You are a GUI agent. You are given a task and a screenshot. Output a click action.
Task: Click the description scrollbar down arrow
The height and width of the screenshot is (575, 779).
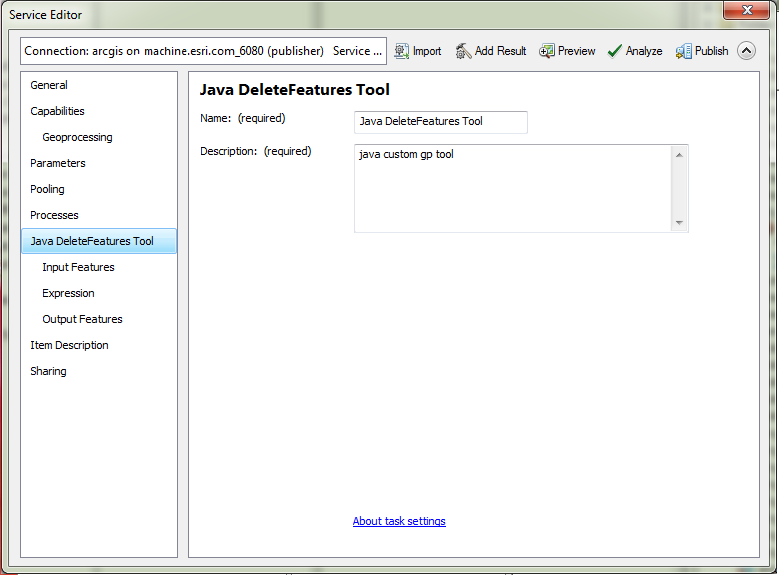[x=679, y=223]
